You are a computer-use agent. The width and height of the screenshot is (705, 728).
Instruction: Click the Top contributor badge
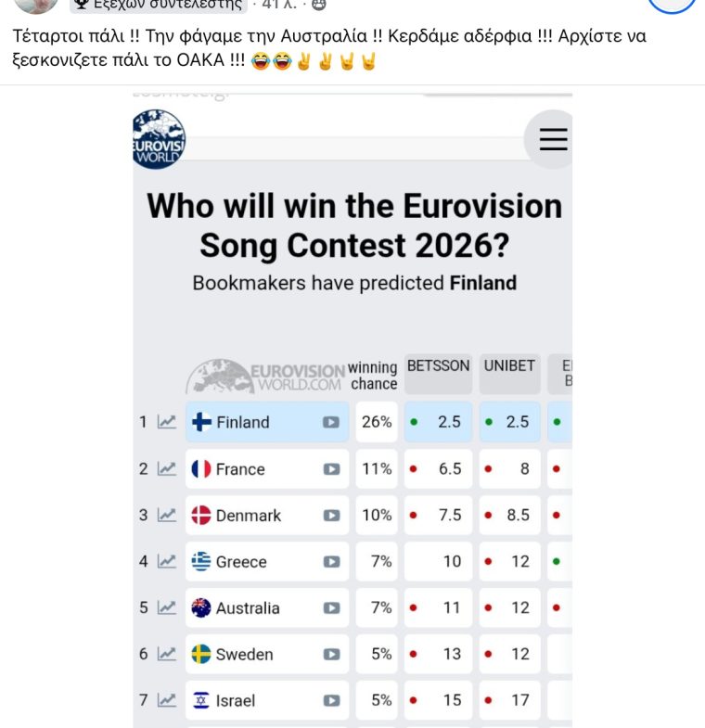158,5
